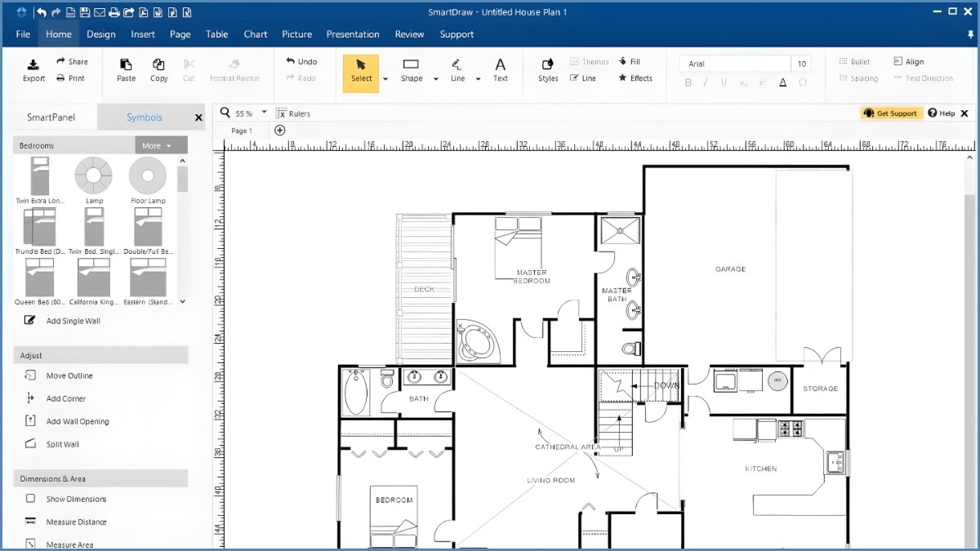This screenshot has width=980, height=551.
Task: Open the font color picker
Action: point(782,82)
